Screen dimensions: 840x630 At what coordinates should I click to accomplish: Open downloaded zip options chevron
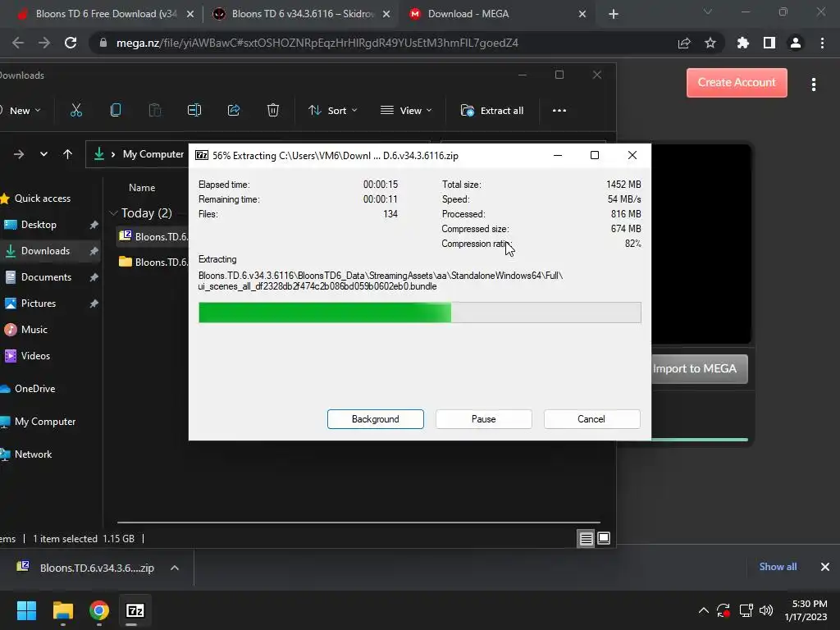(x=175, y=568)
